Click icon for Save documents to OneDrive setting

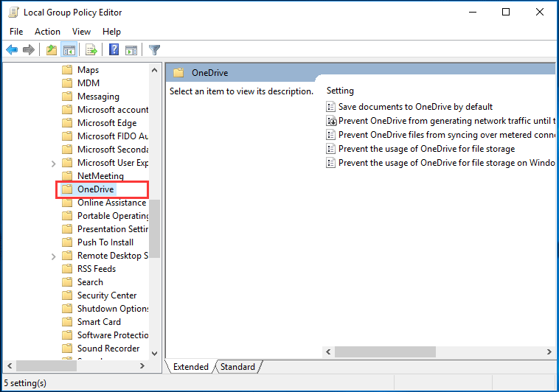click(x=331, y=107)
